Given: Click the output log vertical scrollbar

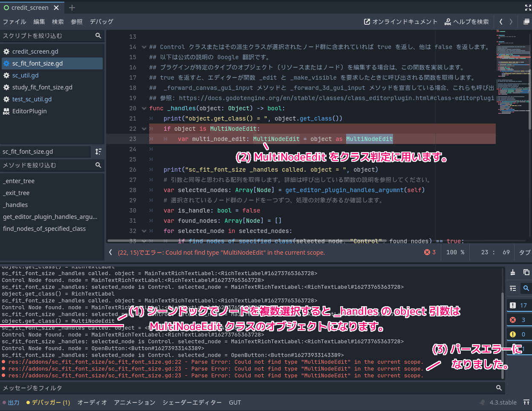Looking at the screenshot, I should pos(503,336).
